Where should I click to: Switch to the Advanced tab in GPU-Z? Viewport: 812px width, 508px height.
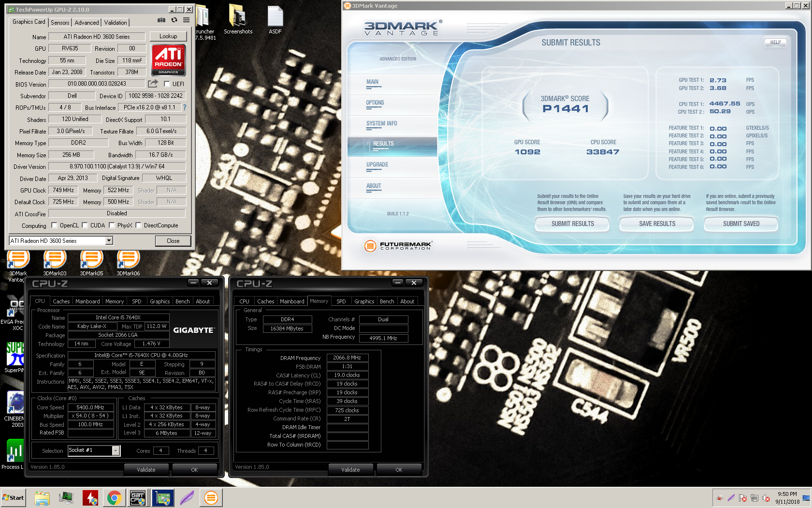[x=87, y=23]
